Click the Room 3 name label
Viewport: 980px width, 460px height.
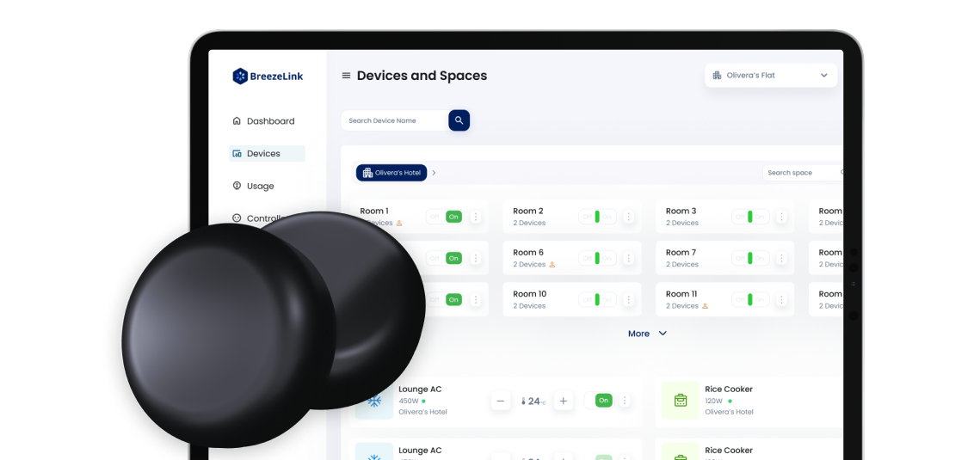tap(681, 211)
